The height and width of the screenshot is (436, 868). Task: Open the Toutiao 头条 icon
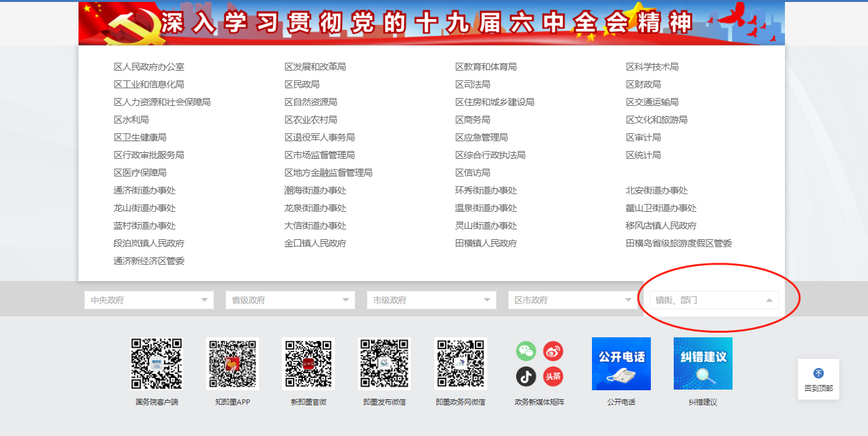[x=553, y=377]
